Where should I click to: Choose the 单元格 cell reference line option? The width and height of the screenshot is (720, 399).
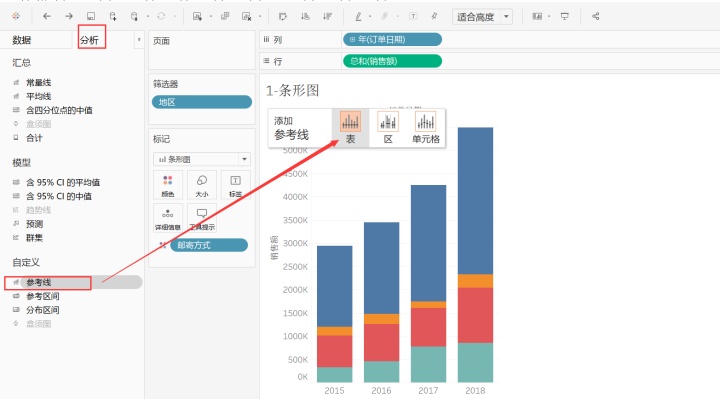[426, 128]
